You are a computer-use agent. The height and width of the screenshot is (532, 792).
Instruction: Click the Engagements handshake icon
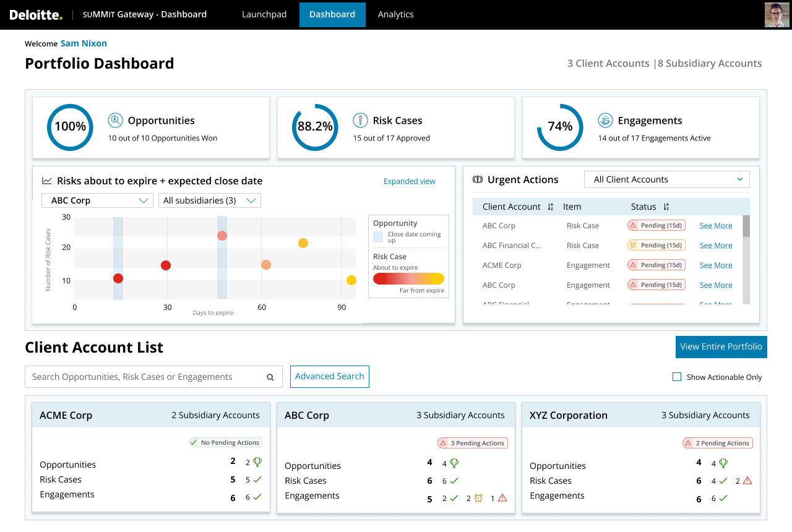pyautogui.click(x=605, y=120)
